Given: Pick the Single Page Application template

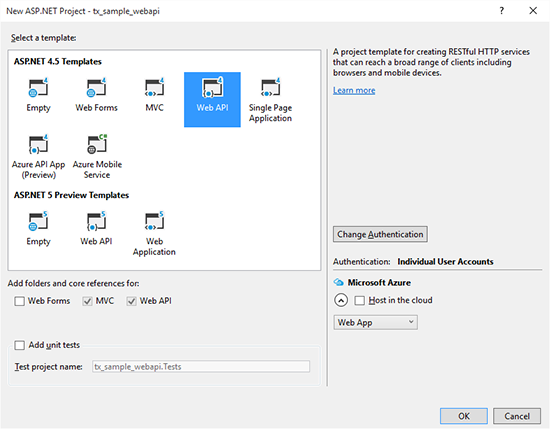Looking at the screenshot, I should (x=270, y=100).
